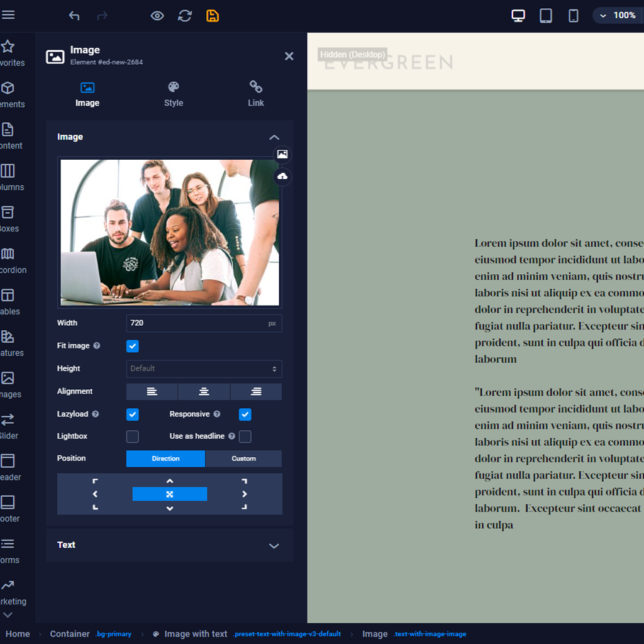Save the page with orange disk icon

pos(213,16)
